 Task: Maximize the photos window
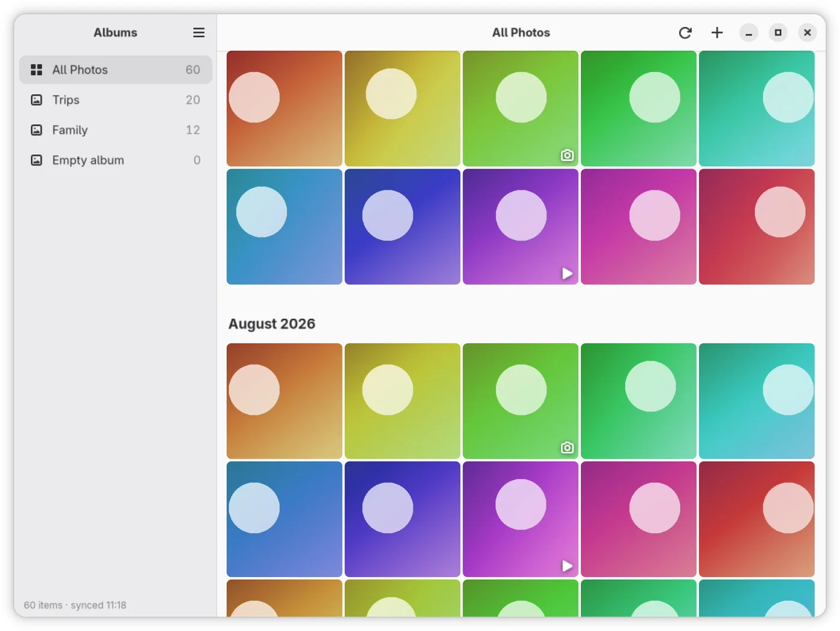tap(778, 32)
